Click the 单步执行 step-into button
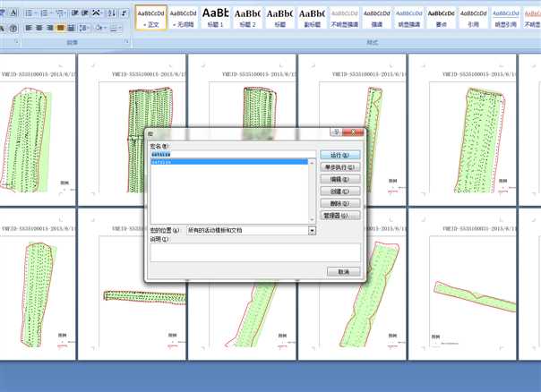Image resolution: width=541 pixels, height=392 pixels. [340, 167]
